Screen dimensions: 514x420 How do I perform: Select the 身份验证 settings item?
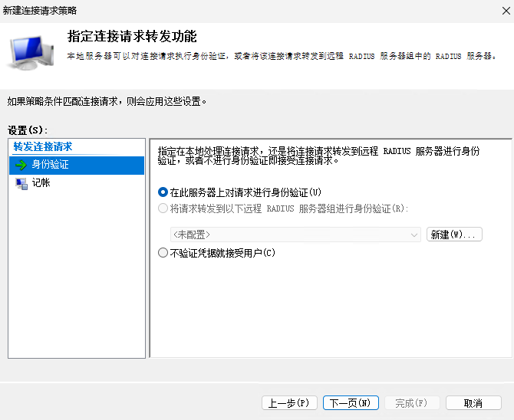point(77,165)
